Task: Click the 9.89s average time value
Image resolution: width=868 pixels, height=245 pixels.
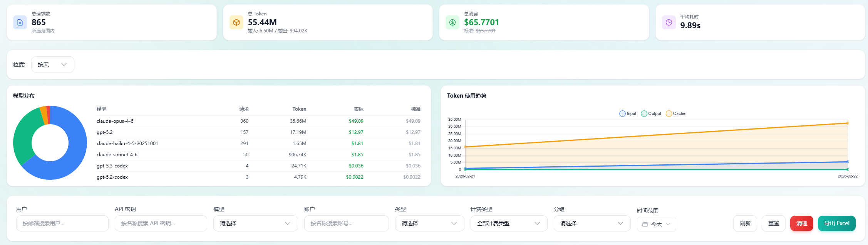Action: tap(690, 25)
